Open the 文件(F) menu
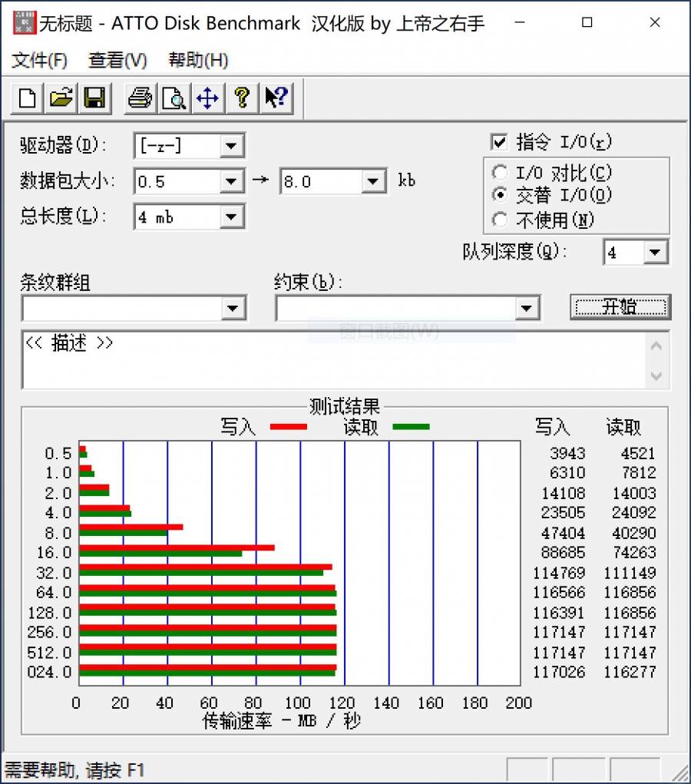Image resolution: width=691 pixels, height=784 pixels. [40, 60]
